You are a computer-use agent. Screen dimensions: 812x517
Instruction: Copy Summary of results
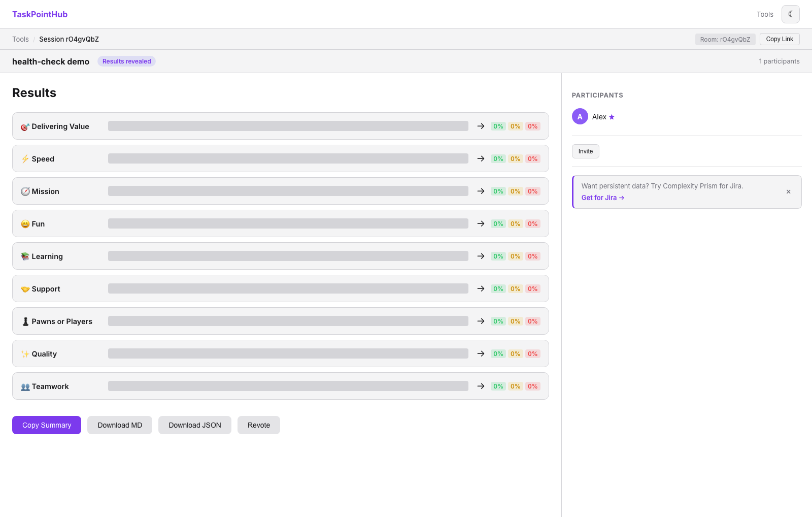click(x=47, y=425)
